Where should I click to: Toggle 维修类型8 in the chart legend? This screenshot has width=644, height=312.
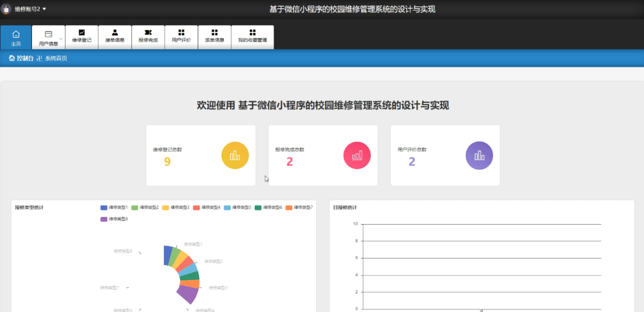[114, 219]
